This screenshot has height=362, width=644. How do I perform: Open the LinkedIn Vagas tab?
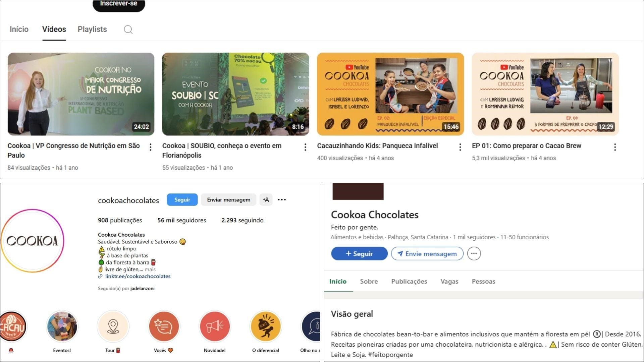(x=449, y=282)
